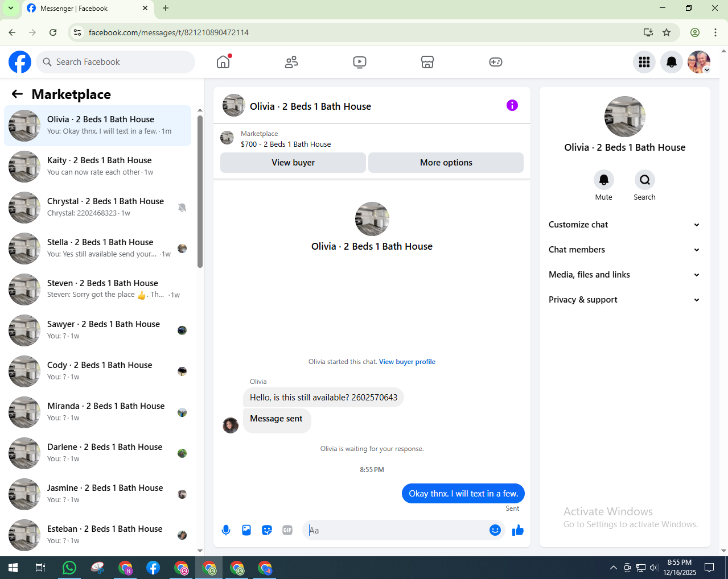Click the Windows Start button
This screenshot has height=579, width=728.
click(x=13, y=568)
